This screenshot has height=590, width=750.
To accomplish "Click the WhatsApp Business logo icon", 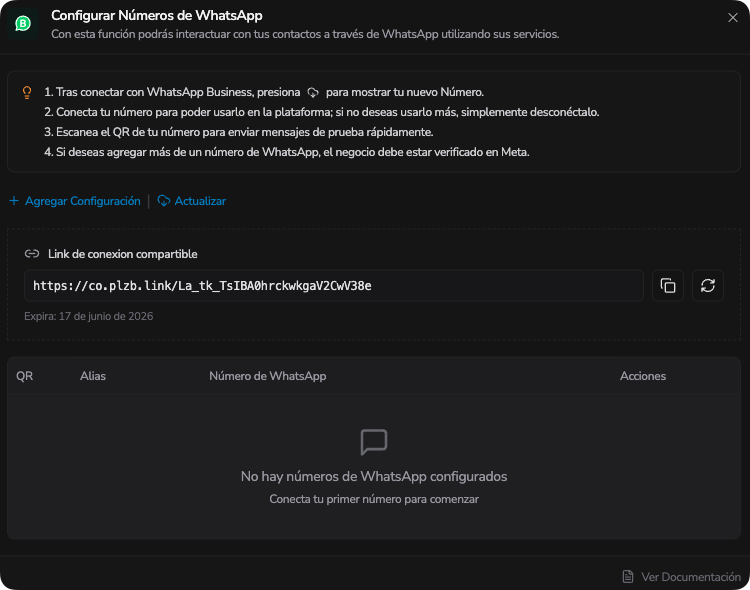I will point(23,23).
